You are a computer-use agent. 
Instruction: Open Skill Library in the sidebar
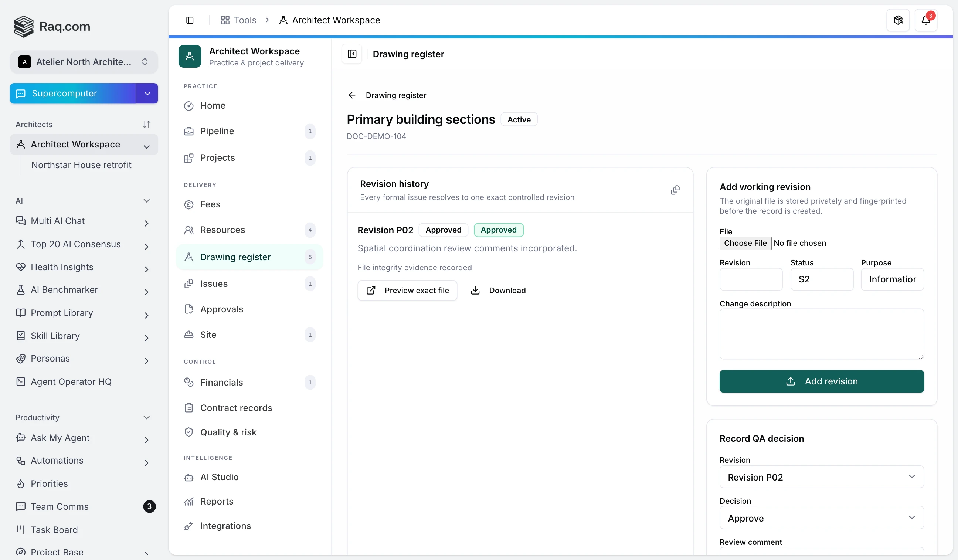point(84,336)
